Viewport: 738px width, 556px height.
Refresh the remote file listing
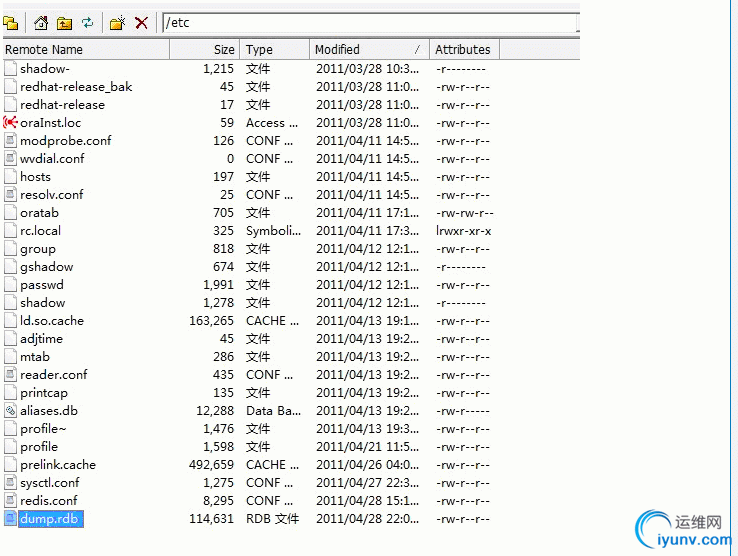coord(88,23)
